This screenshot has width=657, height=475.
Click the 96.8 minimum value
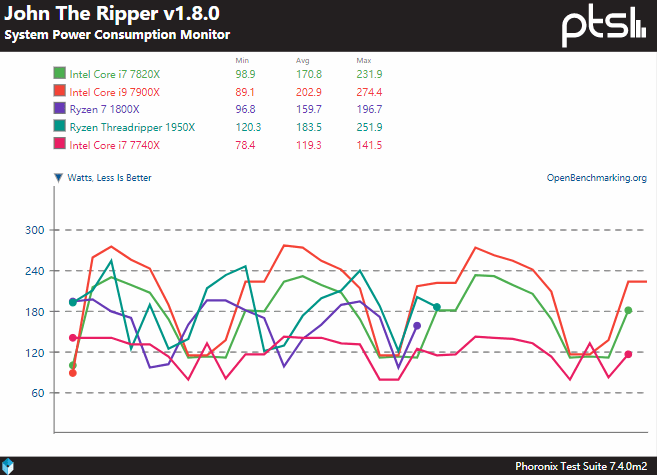tap(246, 109)
